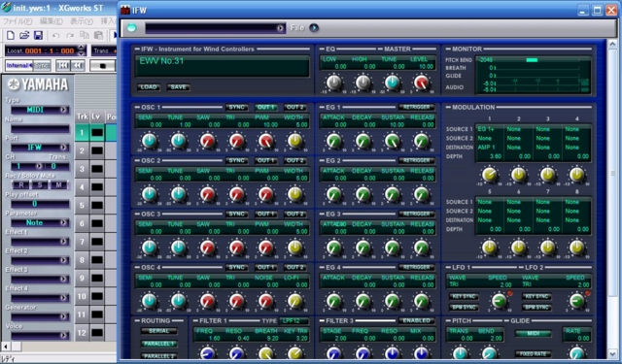Viewport: 622px width, 364px height.
Task: Open the Voice dropdown
Action: tap(40, 336)
